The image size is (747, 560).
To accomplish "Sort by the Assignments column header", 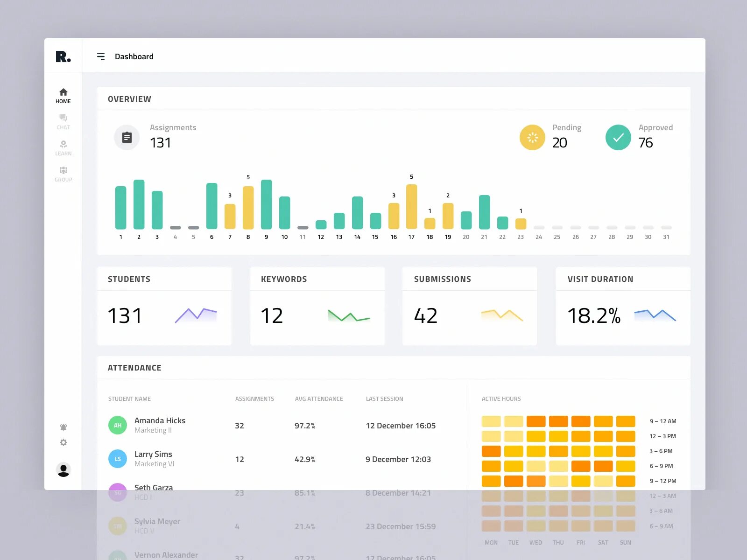I will [254, 399].
